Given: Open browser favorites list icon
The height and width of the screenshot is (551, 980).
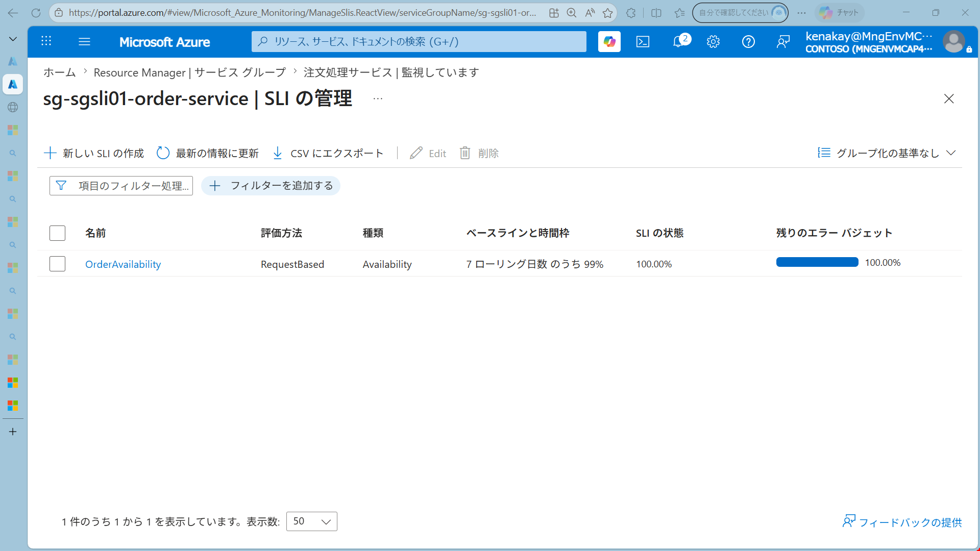Looking at the screenshot, I should pos(679,13).
